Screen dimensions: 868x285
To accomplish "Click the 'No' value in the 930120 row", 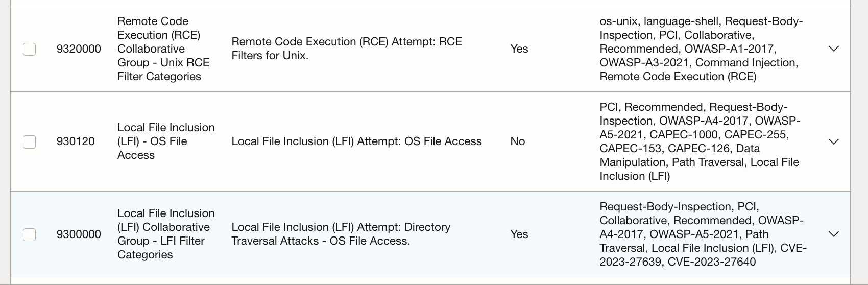I will [517, 141].
